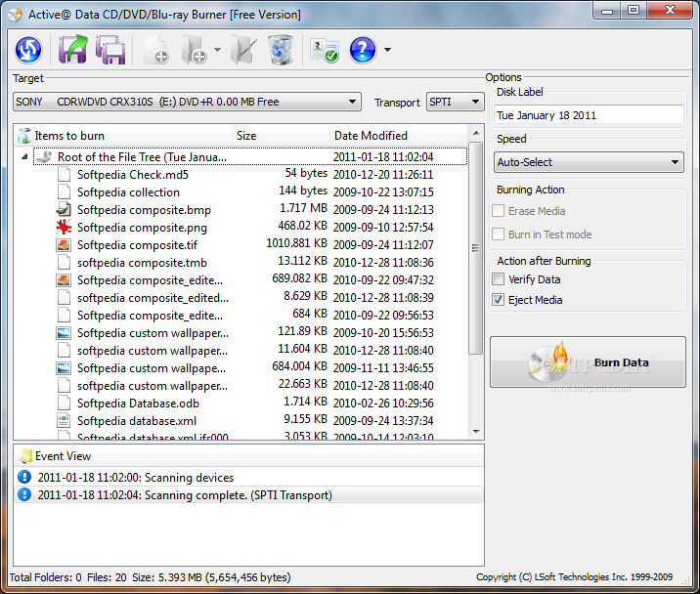Viewport: 700px width, 594px height.
Task: Open the Auto-Select speed dropdown
Action: (589, 162)
